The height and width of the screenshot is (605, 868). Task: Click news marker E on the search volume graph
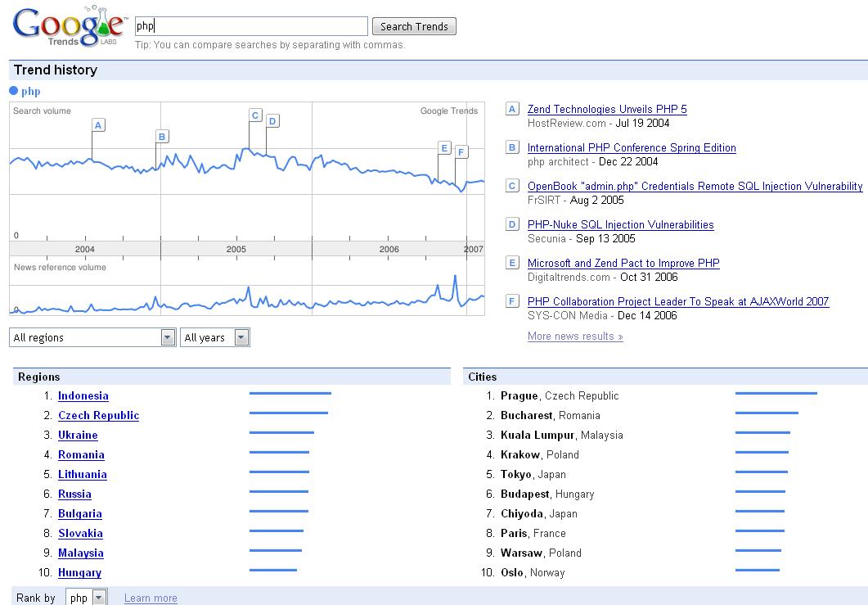[x=444, y=148]
